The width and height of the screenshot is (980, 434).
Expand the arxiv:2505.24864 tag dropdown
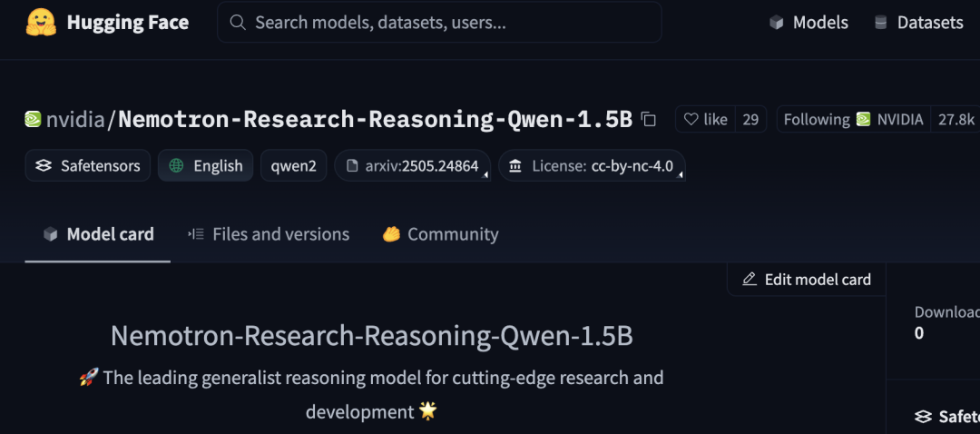(x=412, y=166)
